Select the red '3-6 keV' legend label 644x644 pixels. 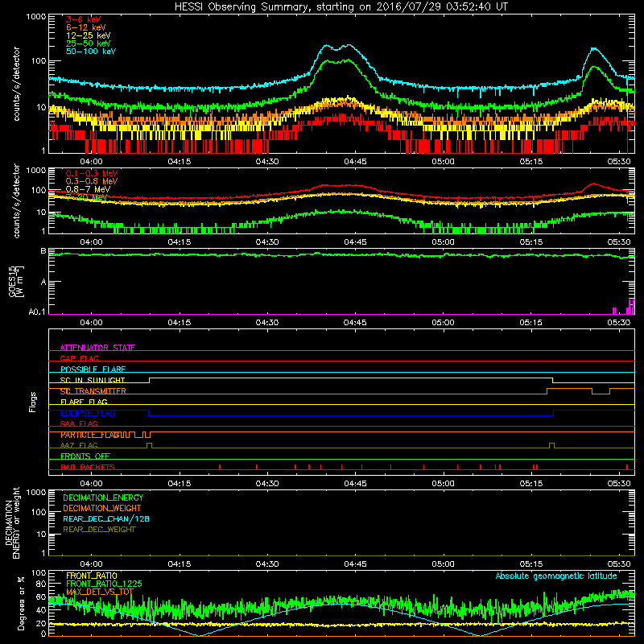(83, 19)
